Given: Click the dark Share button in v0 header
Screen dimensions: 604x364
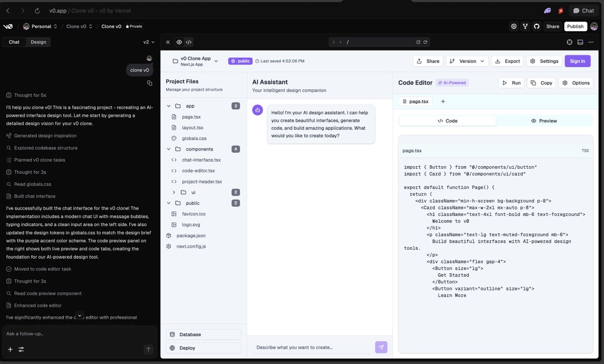Looking at the screenshot, I should click(553, 26).
